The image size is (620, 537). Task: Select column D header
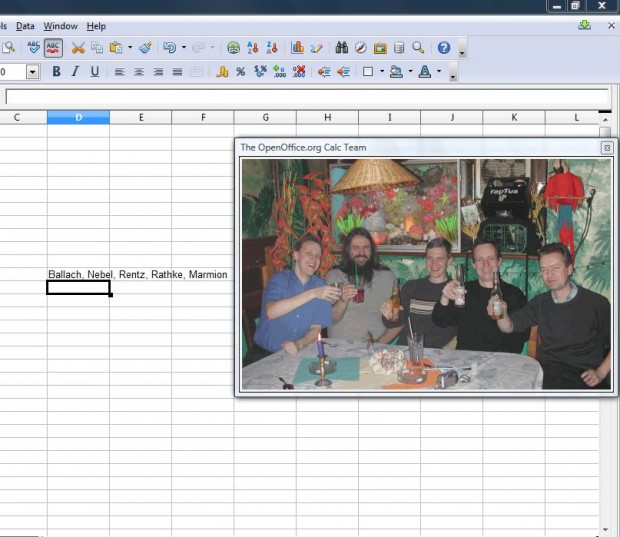point(78,117)
